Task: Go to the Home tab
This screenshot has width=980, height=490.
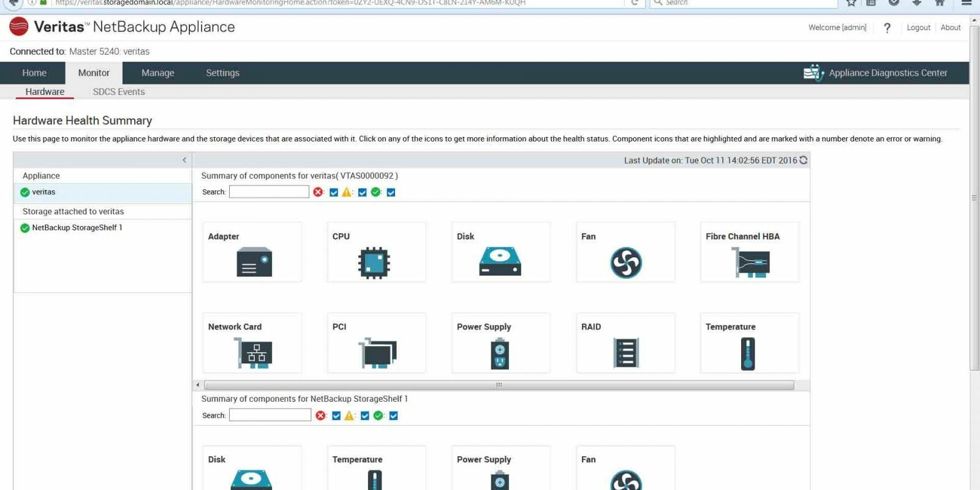Action: pos(34,73)
